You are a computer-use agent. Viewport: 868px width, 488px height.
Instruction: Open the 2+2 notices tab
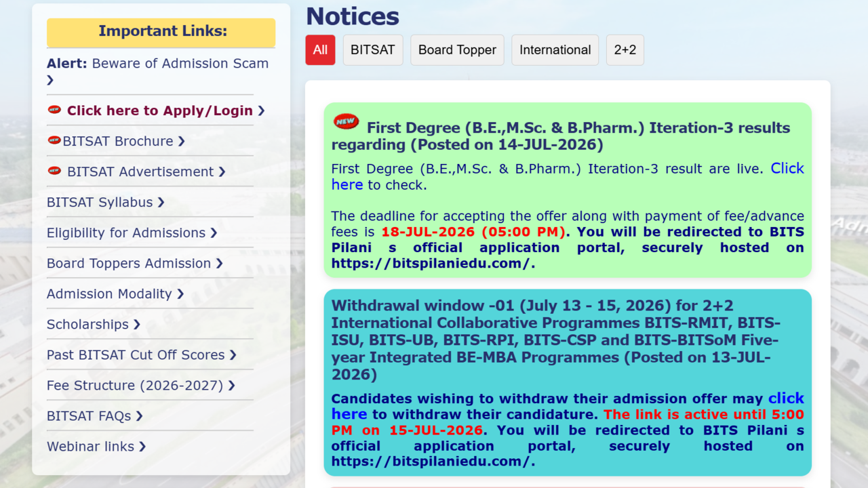click(x=625, y=50)
